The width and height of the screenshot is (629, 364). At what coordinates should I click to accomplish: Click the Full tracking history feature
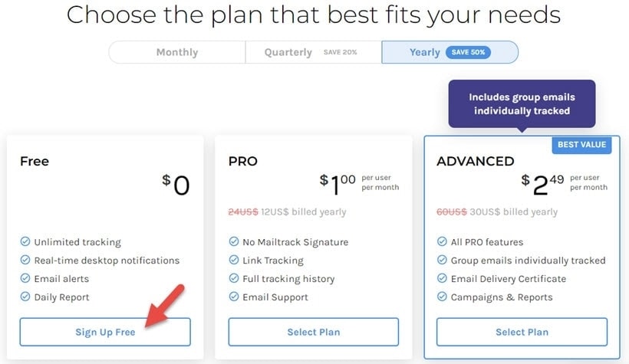pyautogui.click(x=288, y=279)
